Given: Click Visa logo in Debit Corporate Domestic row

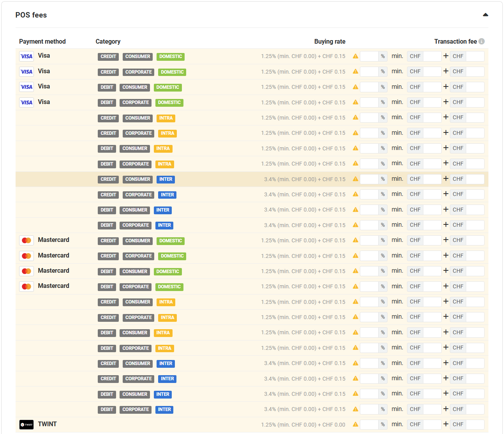Looking at the screenshot, I should [26, 102].
